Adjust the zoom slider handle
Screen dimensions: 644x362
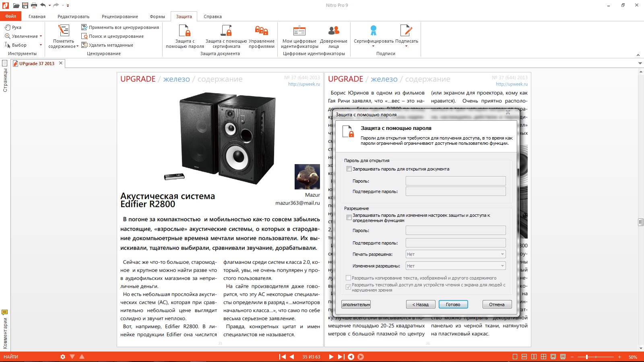pos(587,357)
